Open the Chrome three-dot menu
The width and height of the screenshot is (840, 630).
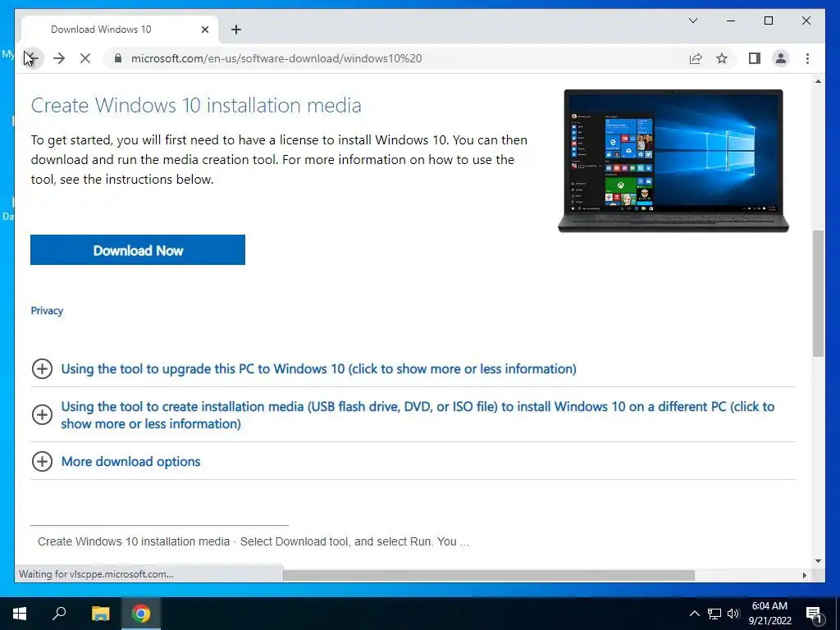point(807,58)
